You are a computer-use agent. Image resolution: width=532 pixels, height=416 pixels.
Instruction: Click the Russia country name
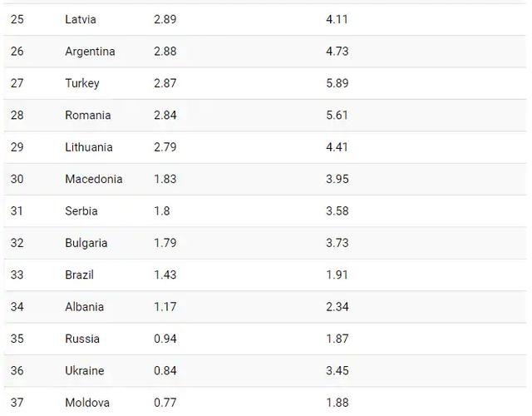(x=82, y=339)
